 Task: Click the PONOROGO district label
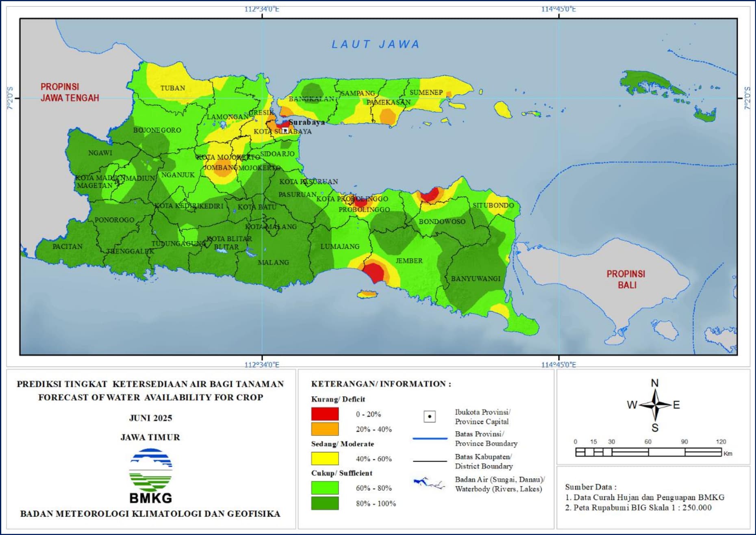pyautogui.click(x=114, y=219)
